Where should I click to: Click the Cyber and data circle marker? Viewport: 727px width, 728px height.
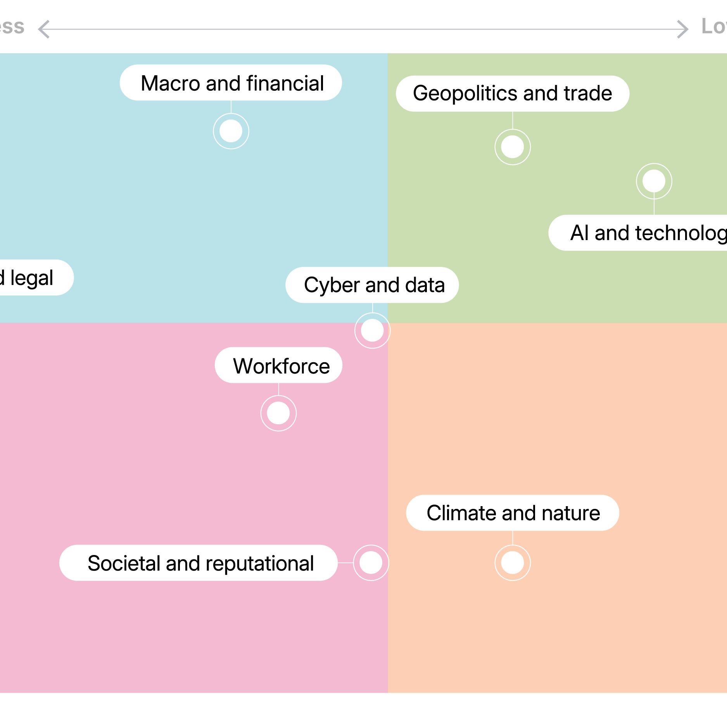(372, 330)
